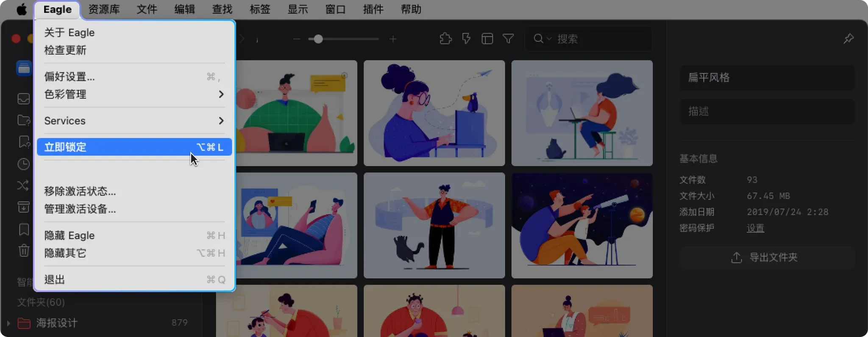Viewport: 868px width, 337px height.
Task: Select the random shuffle icon
Action: (23, 185)
